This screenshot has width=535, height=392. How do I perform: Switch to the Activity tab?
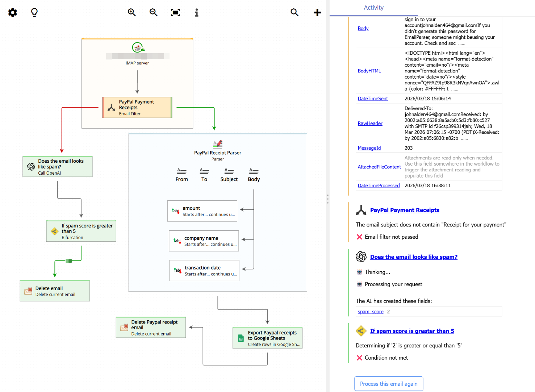click(373, 7)
